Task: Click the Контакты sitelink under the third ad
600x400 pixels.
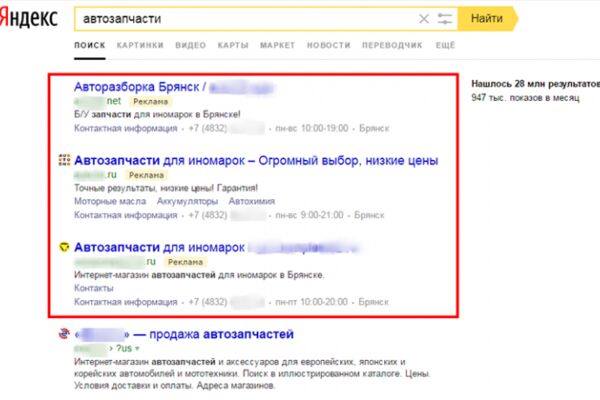Action: [94, 288]
